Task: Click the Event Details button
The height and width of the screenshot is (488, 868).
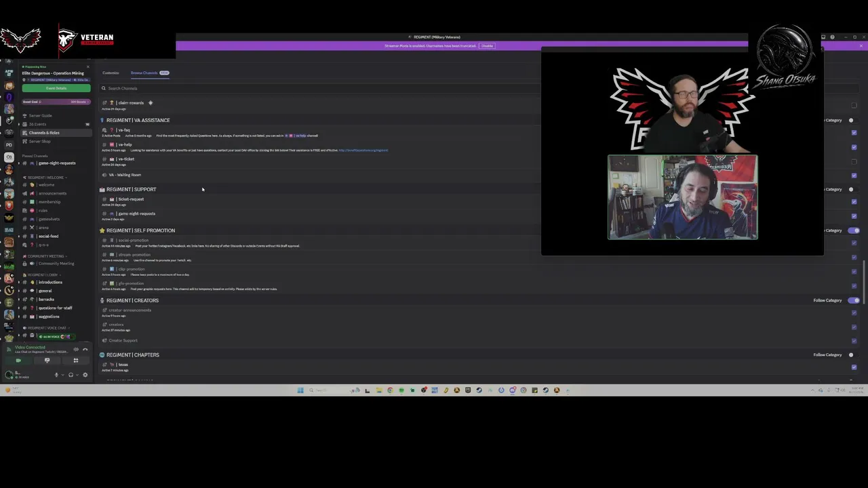Action: [x=56, y=88]
